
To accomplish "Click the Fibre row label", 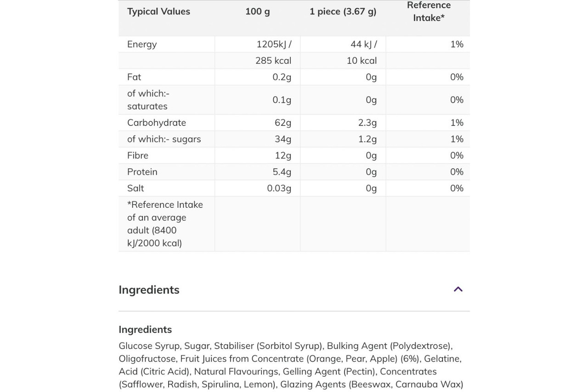I will click(x=138, y=155).
